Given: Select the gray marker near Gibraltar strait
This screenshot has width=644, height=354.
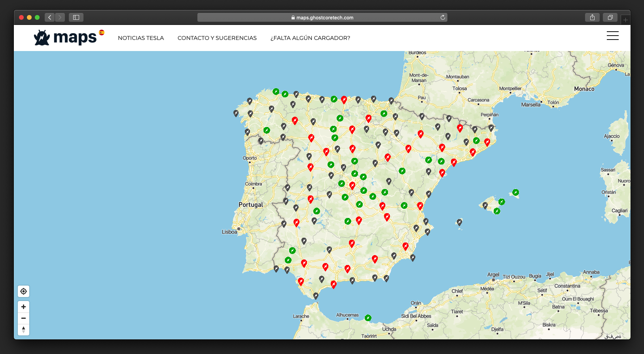Looking at the screenshot, I should tap(316, 296).
